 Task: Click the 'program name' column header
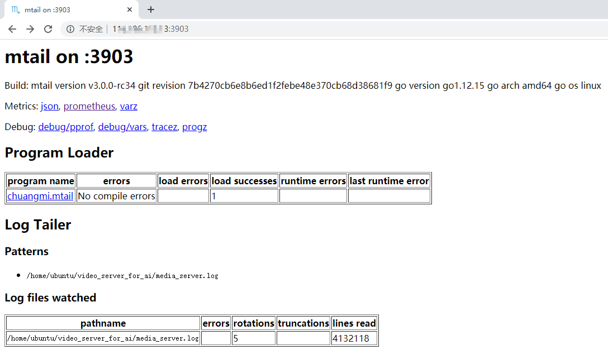click(x=41, y=181)
